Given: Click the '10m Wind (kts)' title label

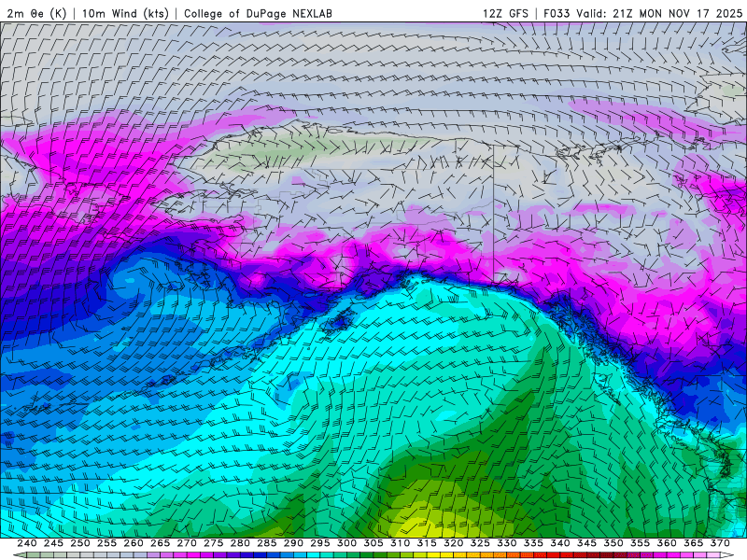Looking at the screenshot, I should point(125,13).
